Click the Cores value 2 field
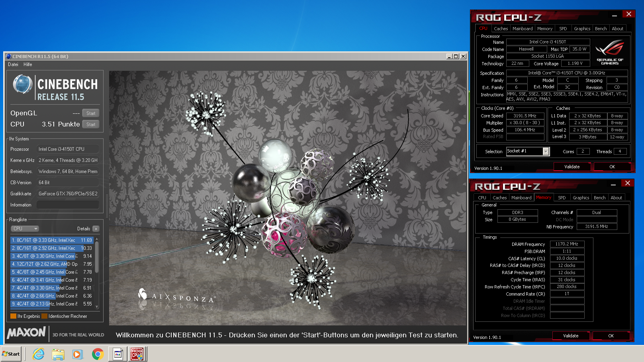 583,151
